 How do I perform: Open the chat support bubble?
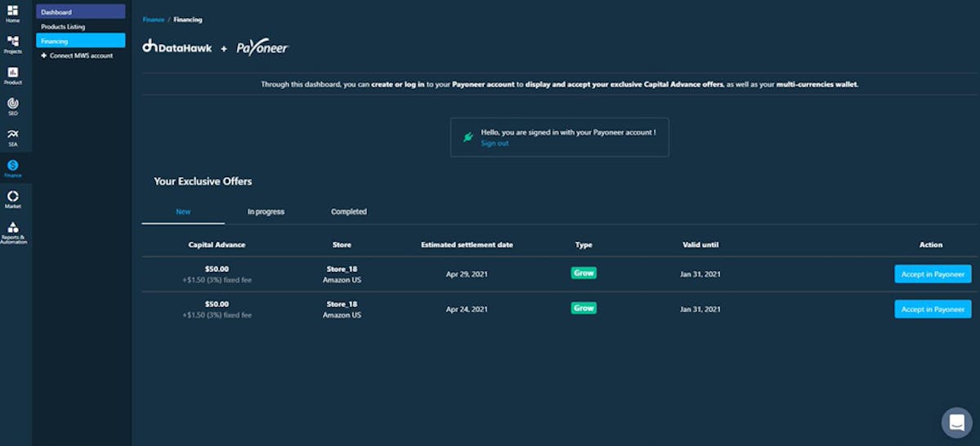click(x=957, y=423)
